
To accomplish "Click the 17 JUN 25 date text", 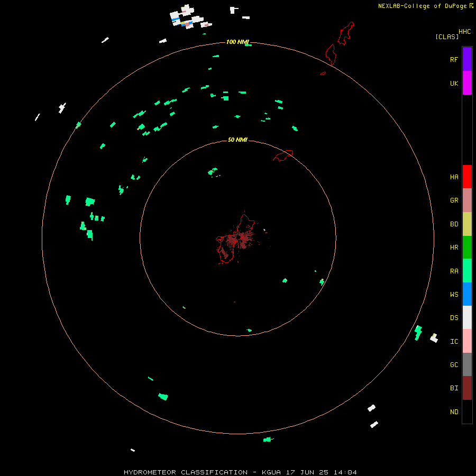I will pos(308,472).
